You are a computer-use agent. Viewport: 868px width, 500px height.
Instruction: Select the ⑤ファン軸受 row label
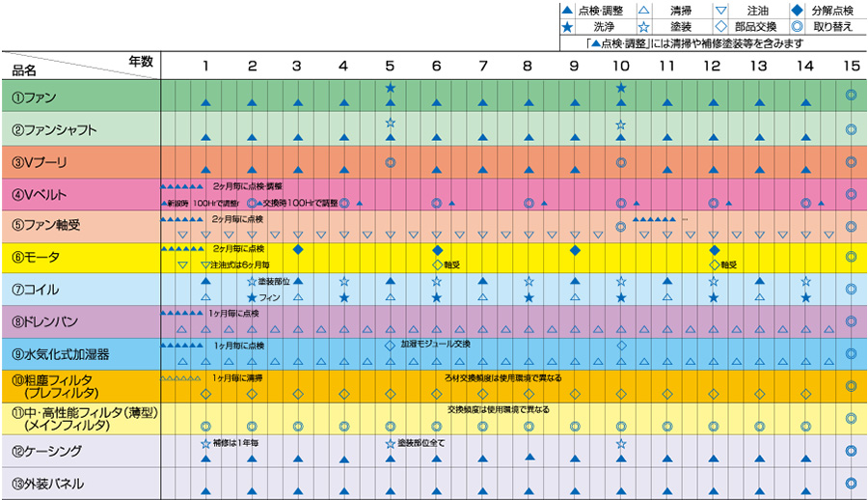(46, 225)
